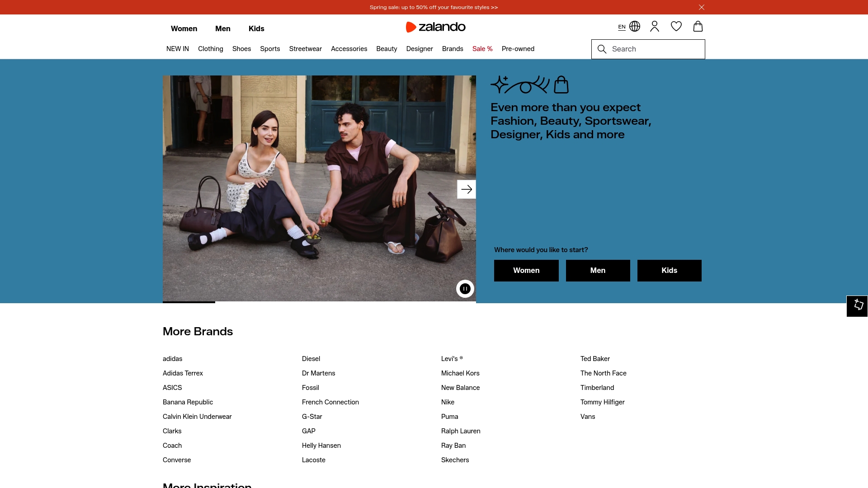Open the account profile icon
Viewport: 868px width, 488px height.
[x=655, y=27]
